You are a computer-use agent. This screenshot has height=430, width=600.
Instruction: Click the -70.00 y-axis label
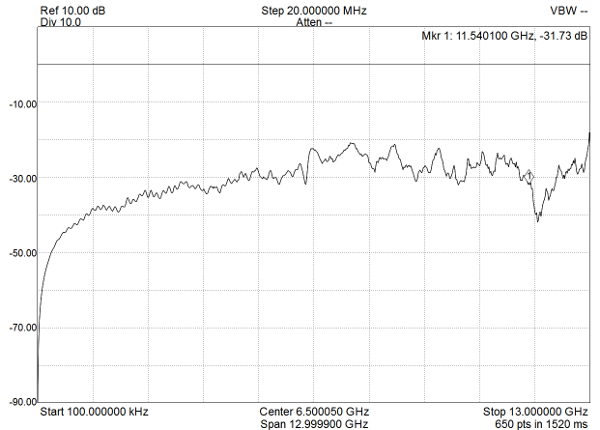coord(23,328)
